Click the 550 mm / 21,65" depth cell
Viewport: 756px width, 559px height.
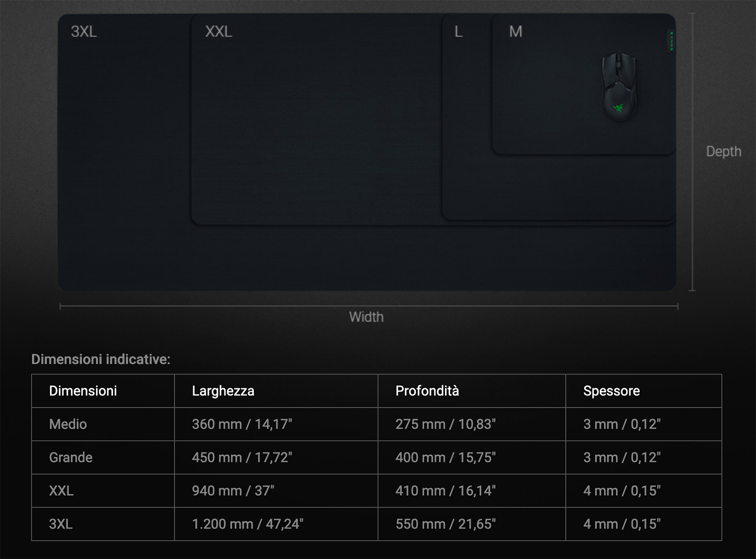446,524
